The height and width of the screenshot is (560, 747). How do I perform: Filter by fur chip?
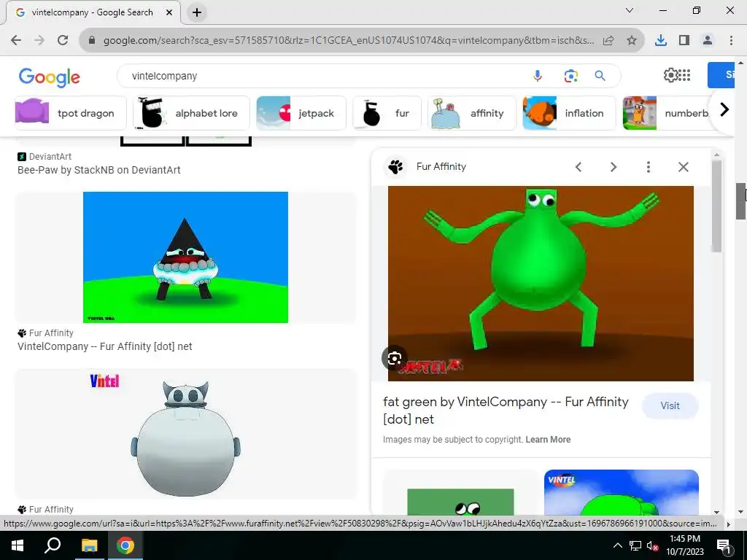(387, 113)
